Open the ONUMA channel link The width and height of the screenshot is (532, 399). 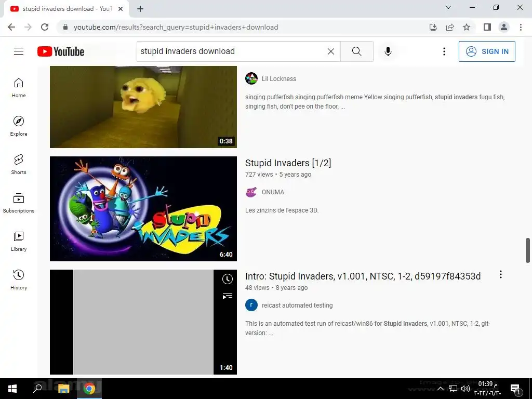[273, 192]
